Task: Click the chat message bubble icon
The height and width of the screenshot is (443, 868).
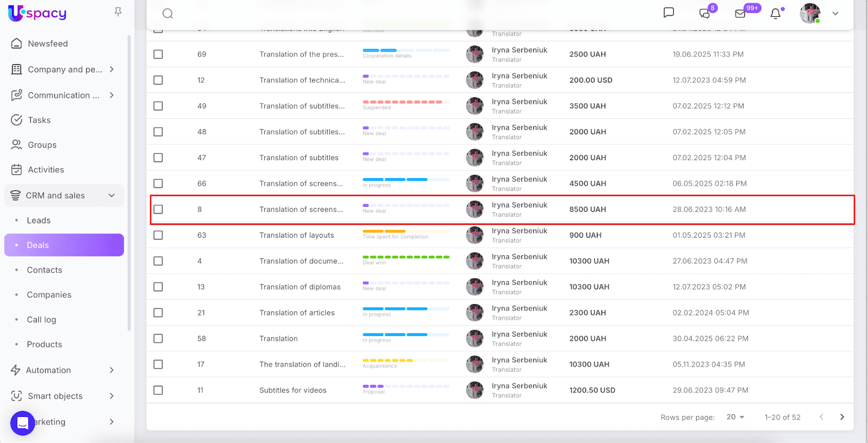Action: point(669,12)
